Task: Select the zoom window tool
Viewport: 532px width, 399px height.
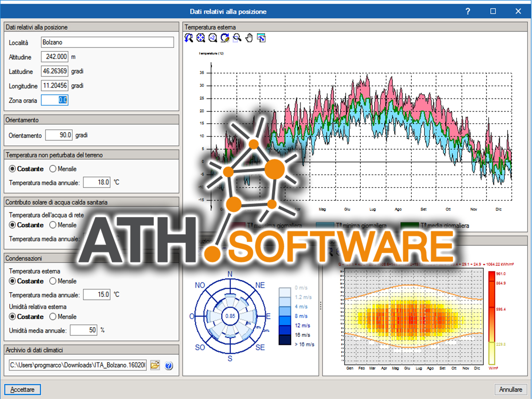Action: coord(237,38)
